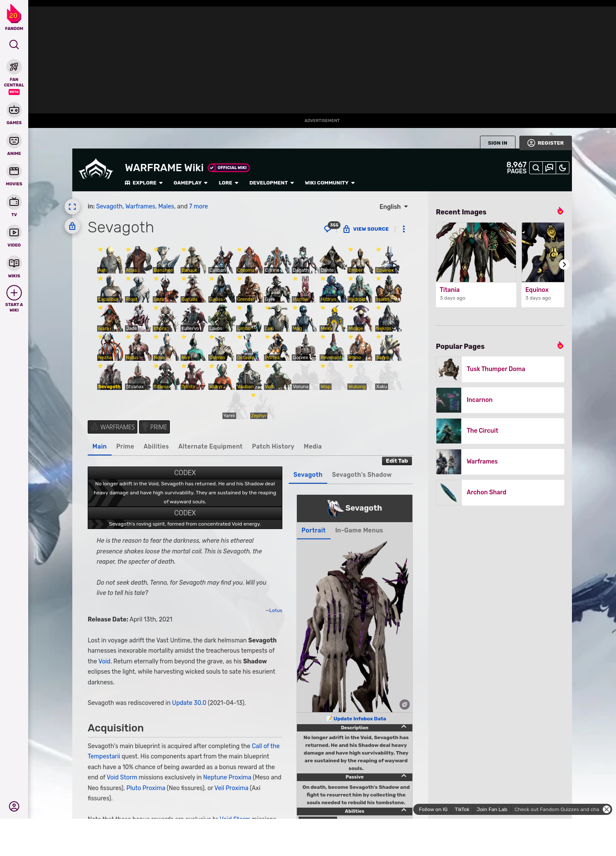
Task: Click the Fandom search magnifier in sidebar
Action: [14, 45]
